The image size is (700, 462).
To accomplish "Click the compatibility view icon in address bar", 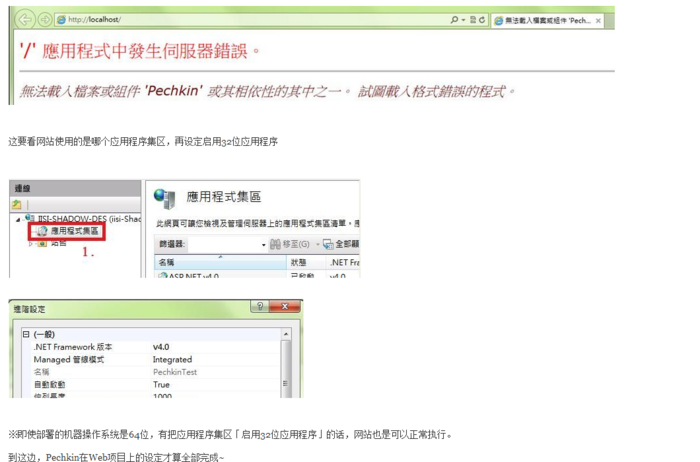I will coord(473,20).
